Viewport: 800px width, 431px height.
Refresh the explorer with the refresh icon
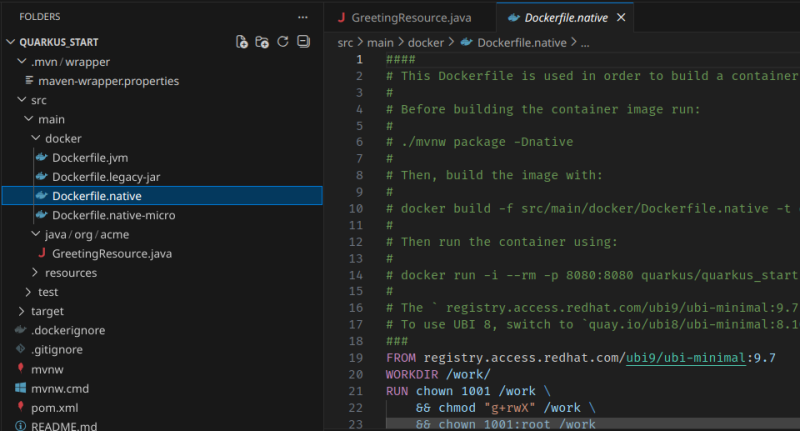tap(282, 42)
